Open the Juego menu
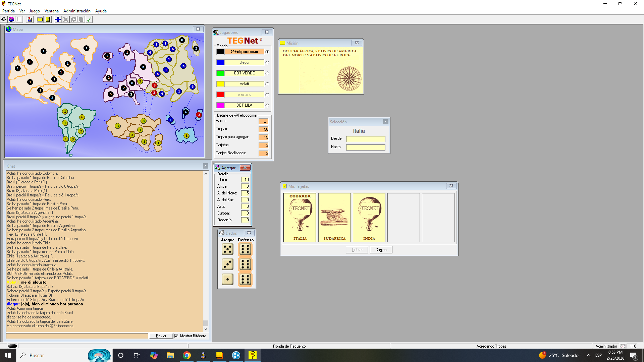This screenshot has height=362, width=644. [35, 11]
